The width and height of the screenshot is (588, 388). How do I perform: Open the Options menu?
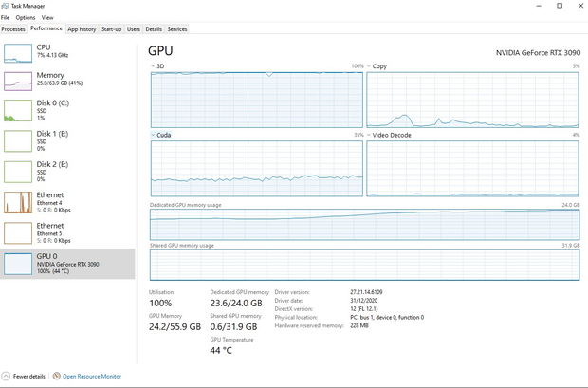tap(26, 18)
